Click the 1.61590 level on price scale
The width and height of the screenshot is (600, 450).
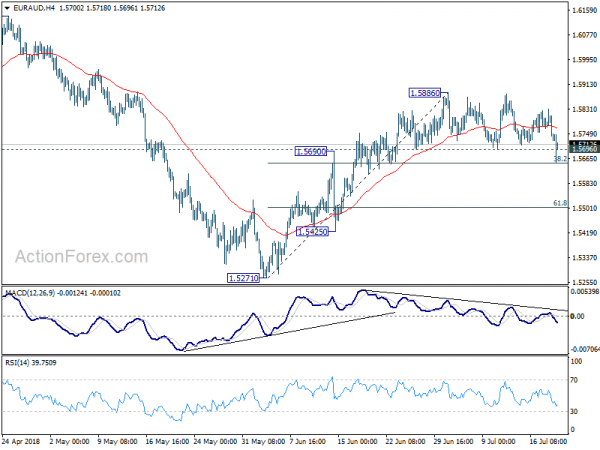click(x=584, y=10)
